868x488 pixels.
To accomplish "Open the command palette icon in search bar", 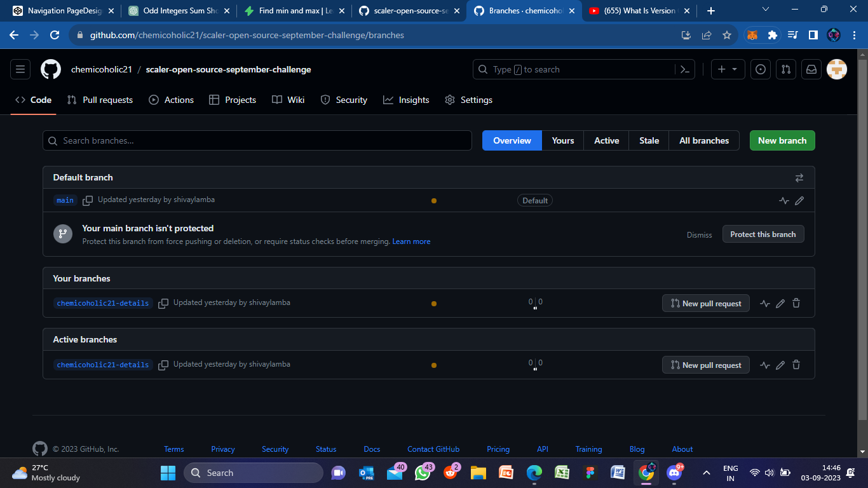I will pyautogui.click(x=685, y=69).
